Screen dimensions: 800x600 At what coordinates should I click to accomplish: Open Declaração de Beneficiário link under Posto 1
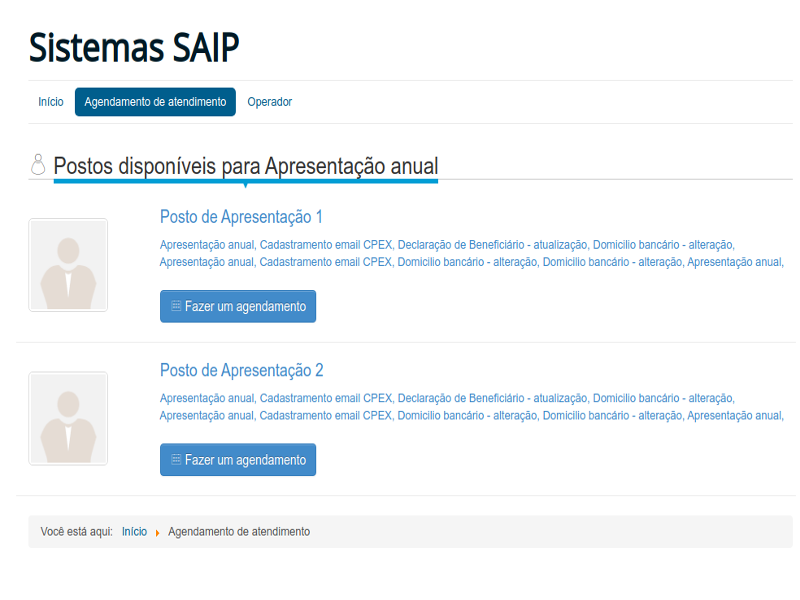492,245
